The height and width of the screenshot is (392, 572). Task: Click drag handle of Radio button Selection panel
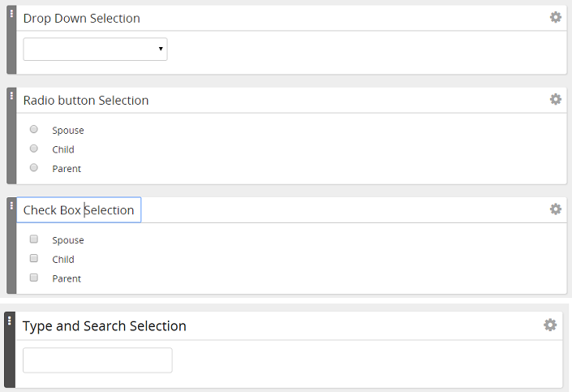pos(11,96)
